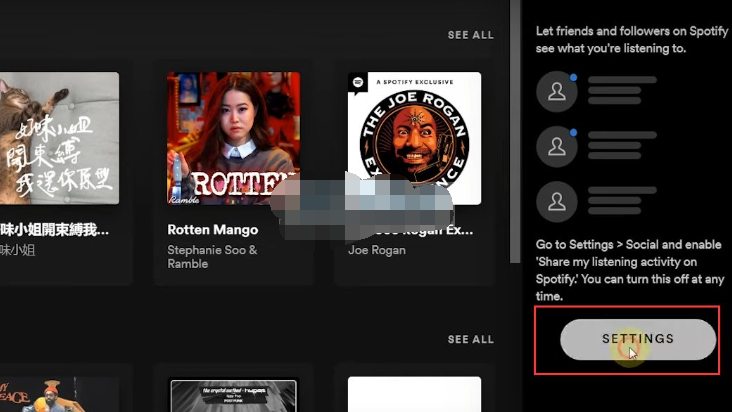This screenshot has height=412, width=732.
Task: Click blue dot on first friend avatar
Action: 572,76
